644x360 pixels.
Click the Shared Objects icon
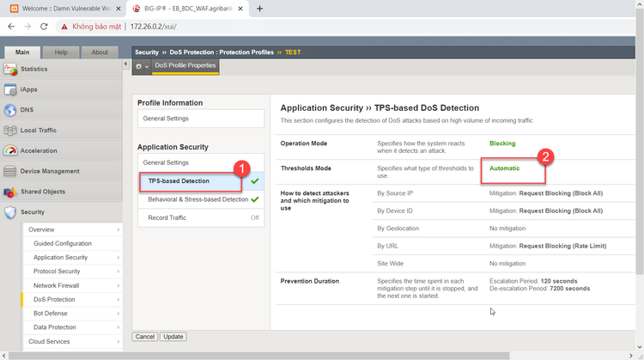[10, 192]
